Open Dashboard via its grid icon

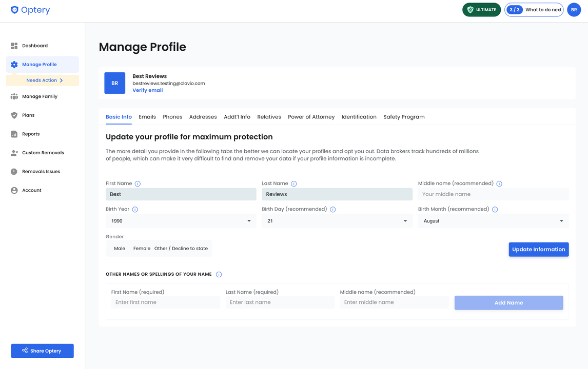14,46
